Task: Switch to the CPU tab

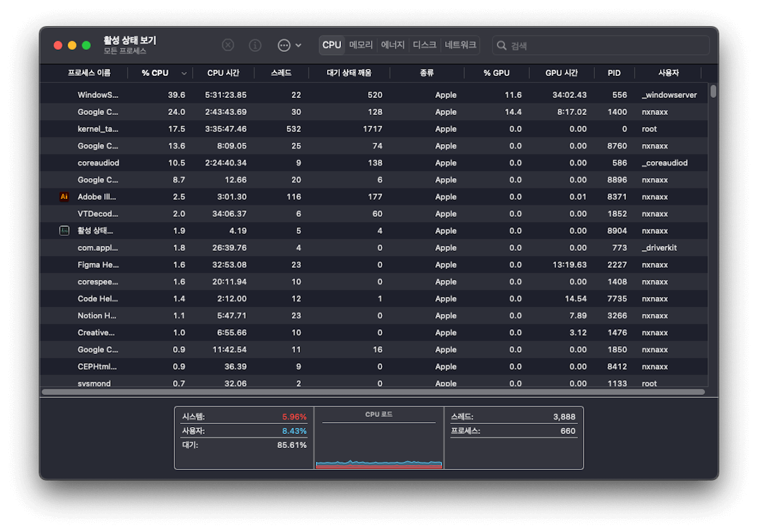Action: tap(332, 45)
